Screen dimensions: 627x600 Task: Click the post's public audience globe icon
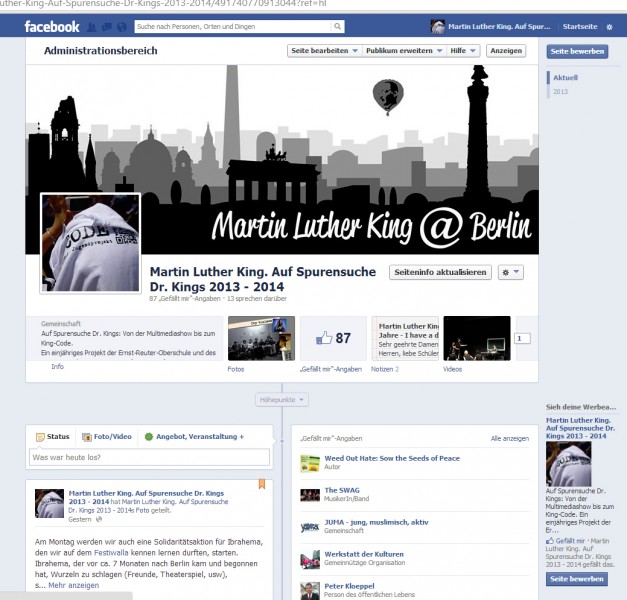pos(99,519)
